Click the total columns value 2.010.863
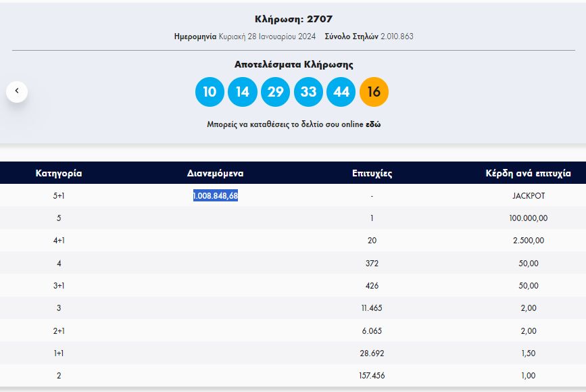 click(397, 36)
